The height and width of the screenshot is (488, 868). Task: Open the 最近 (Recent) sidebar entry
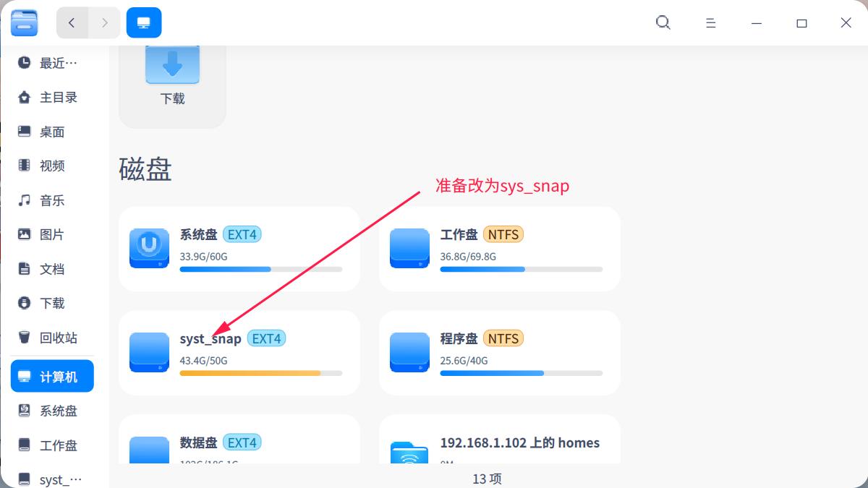click(51, 62)
